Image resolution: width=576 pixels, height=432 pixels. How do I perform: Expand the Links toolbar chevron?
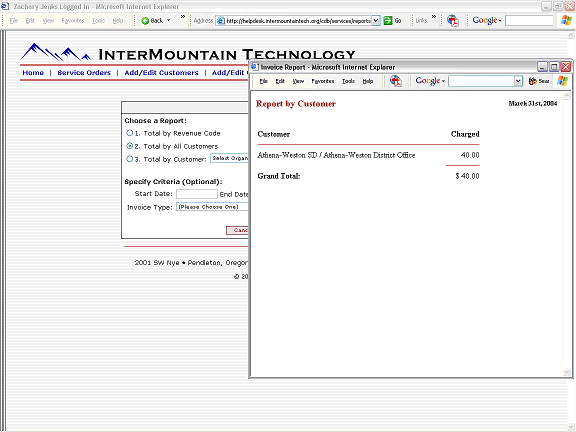click(434, 17)
